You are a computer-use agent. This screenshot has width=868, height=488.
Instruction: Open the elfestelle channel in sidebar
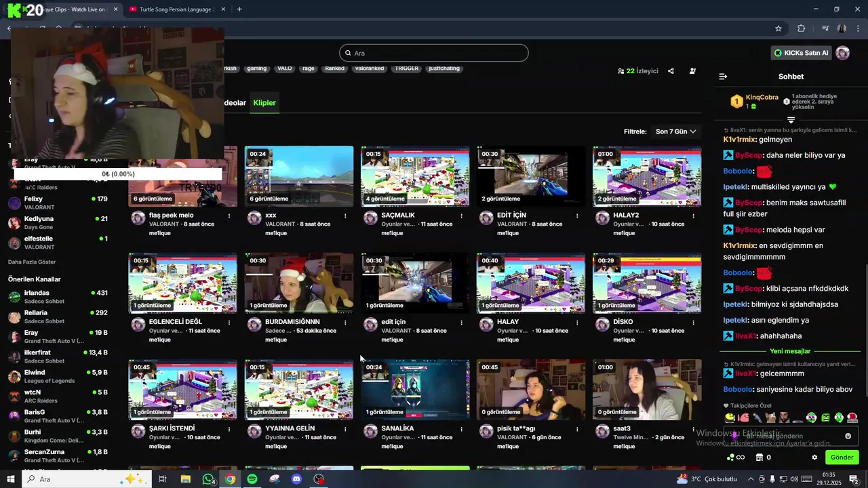(x=58, y=243)
